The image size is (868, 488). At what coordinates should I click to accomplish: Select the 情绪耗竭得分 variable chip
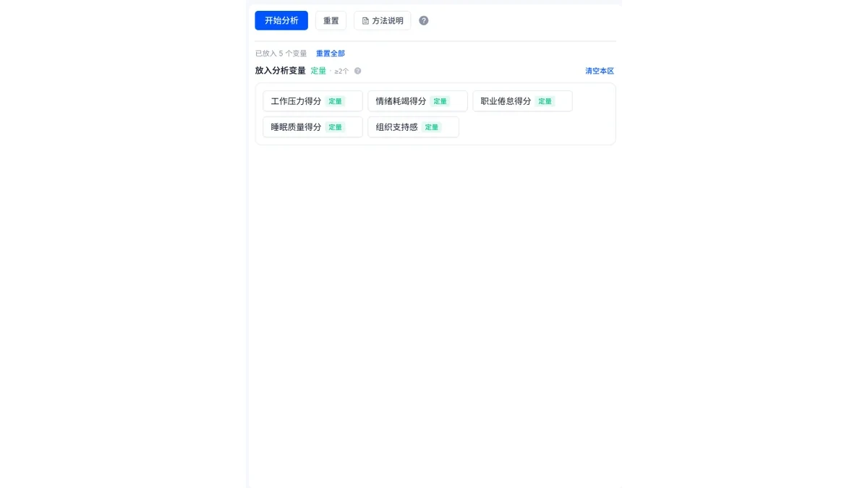(417, 101)
